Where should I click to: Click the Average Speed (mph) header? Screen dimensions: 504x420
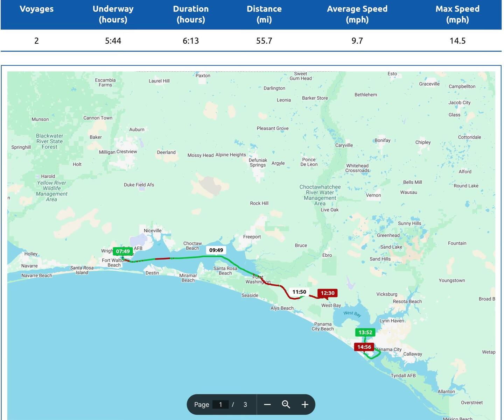357,14
